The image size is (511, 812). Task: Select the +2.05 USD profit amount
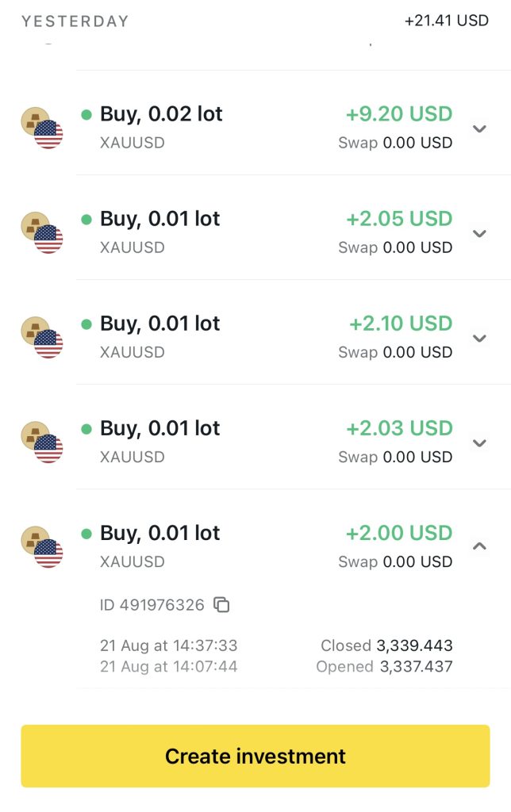pos(399,219)
